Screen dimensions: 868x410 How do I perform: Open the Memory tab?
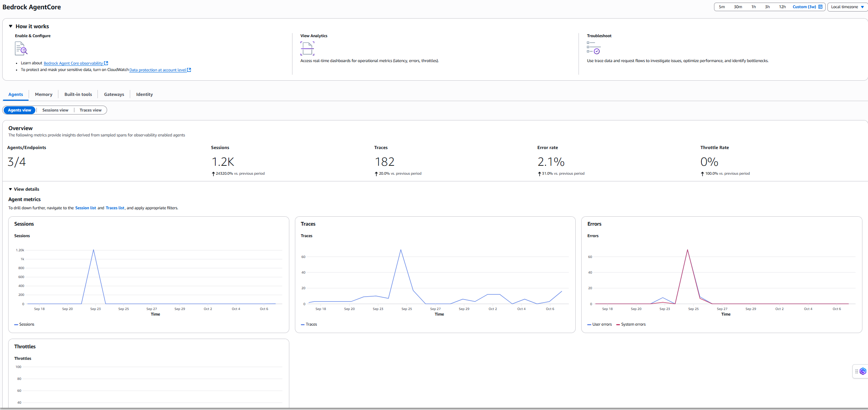click(x=44, y=94)
